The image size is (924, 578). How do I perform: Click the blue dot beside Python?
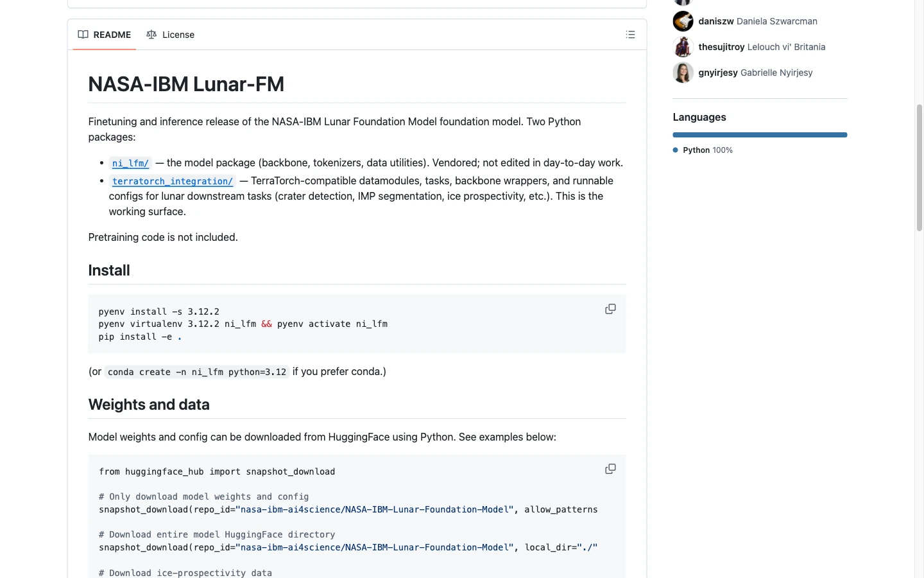(675, 150)
